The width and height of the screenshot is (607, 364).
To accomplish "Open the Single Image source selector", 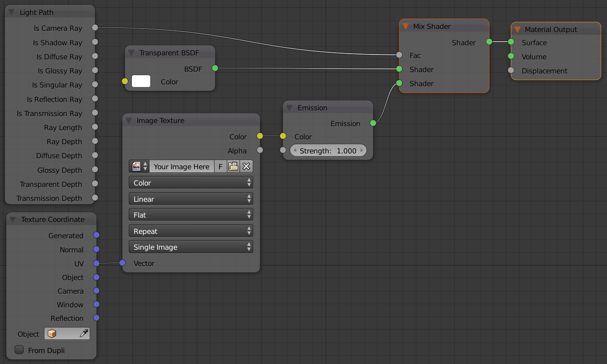I will click(191, 247).
